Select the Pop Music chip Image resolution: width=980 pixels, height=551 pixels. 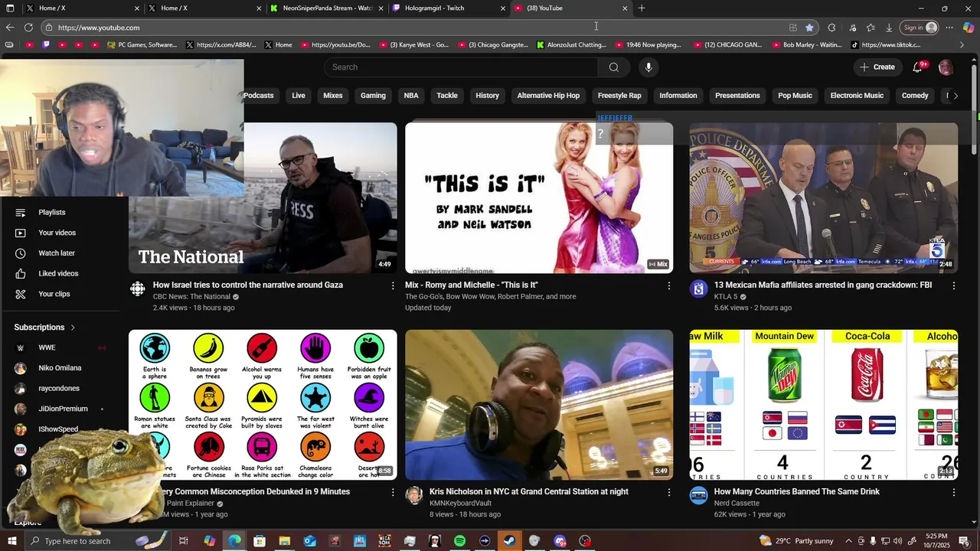point(795,96)
